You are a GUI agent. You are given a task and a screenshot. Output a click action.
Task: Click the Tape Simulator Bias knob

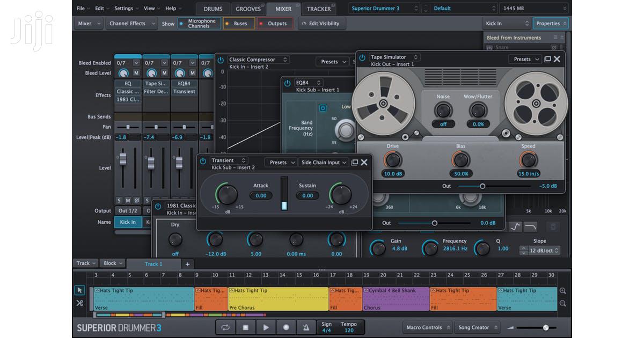coord(460,160)
